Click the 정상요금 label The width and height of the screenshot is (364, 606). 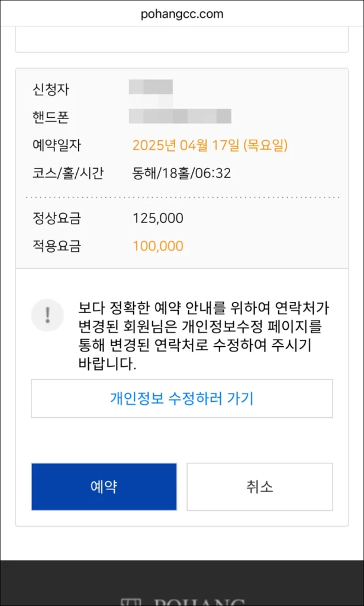pos(57,219)
